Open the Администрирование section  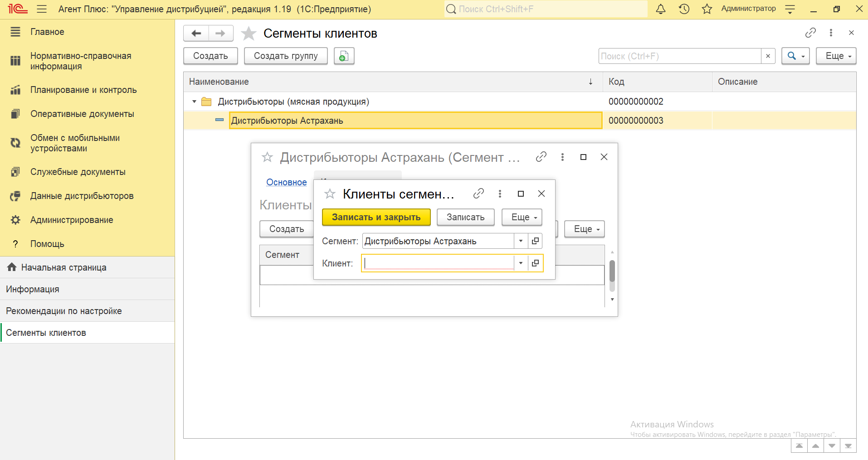tap(72, 220)
